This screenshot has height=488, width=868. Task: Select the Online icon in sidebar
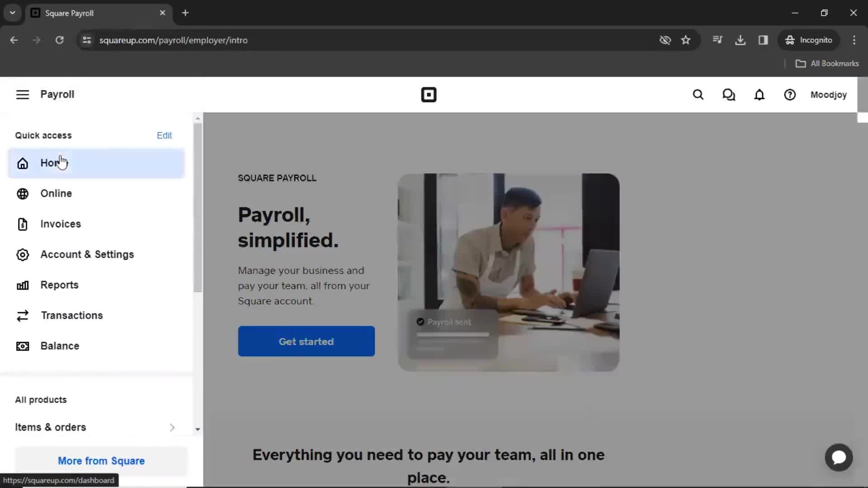click(x=23, y=193)
